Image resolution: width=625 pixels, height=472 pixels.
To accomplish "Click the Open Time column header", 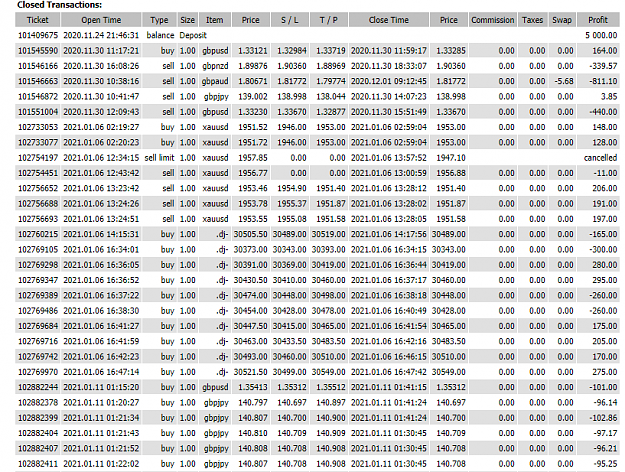I will [101, 20].
